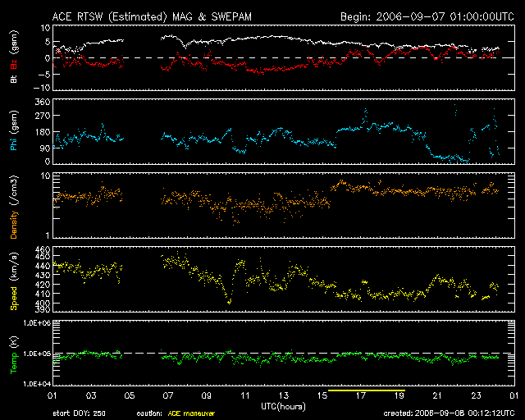
Task: Click the green Temp (K) axis label
Action: coord(14,352)
